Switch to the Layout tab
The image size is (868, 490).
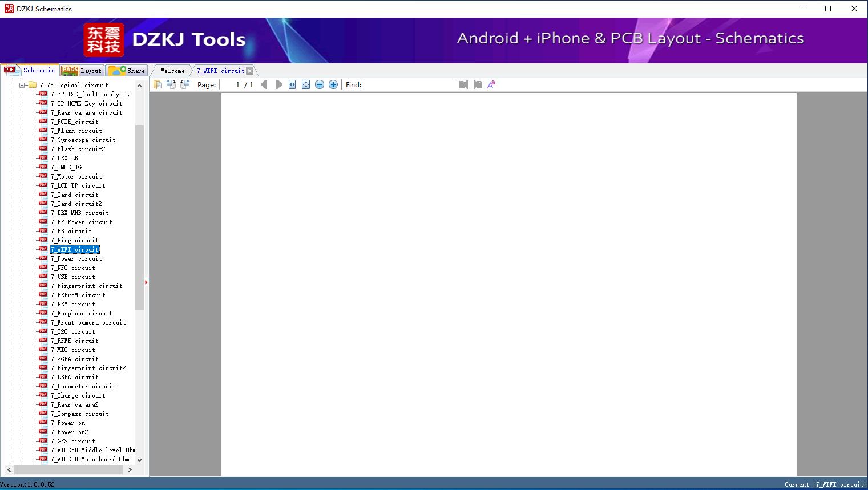tap(82, 71)
